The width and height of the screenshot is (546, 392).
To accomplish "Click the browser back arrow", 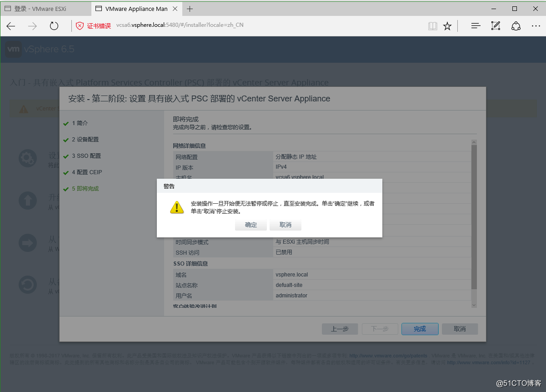I will [11, 26].
